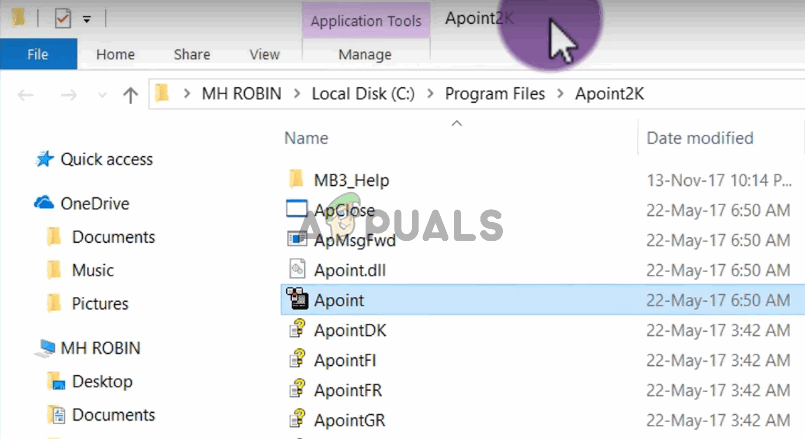Open Documents under OneDrive
Screen dimensions: 805x439
[113, 237]
